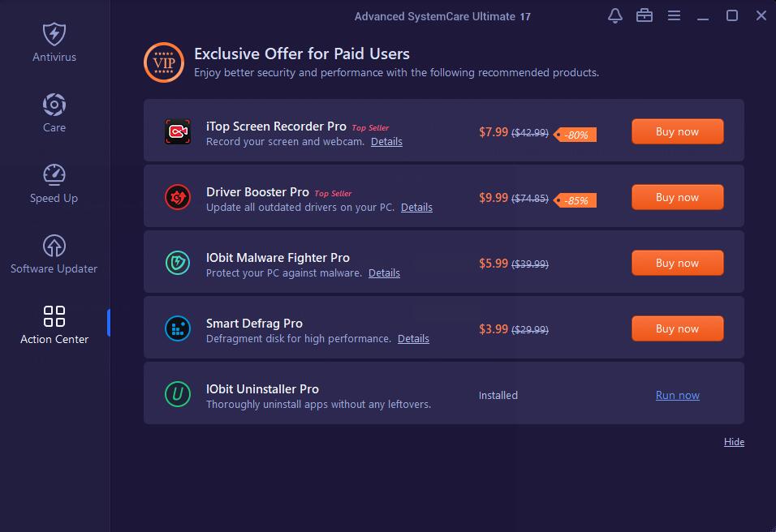This screenshot has height=532, width=776.
Task: Click the $3.99 price text
Action: click(x=494, y=329)
